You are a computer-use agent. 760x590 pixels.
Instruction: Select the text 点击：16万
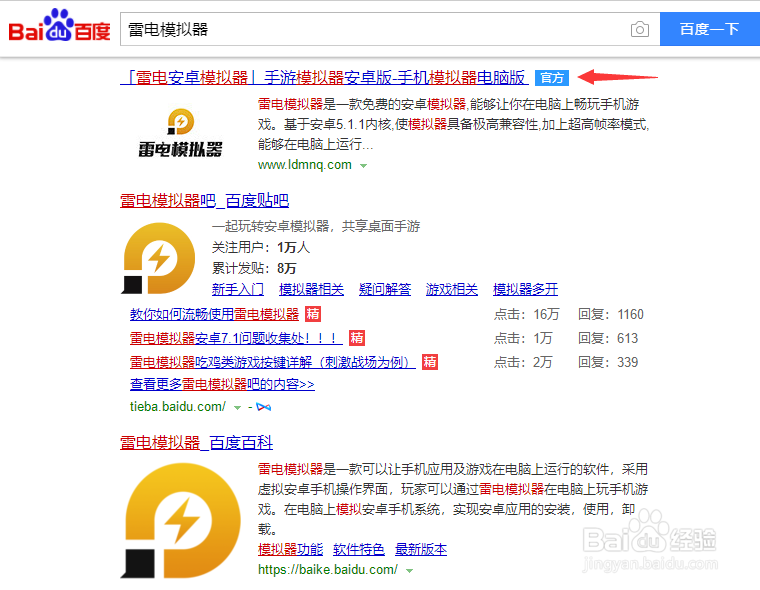click(526, 314)
